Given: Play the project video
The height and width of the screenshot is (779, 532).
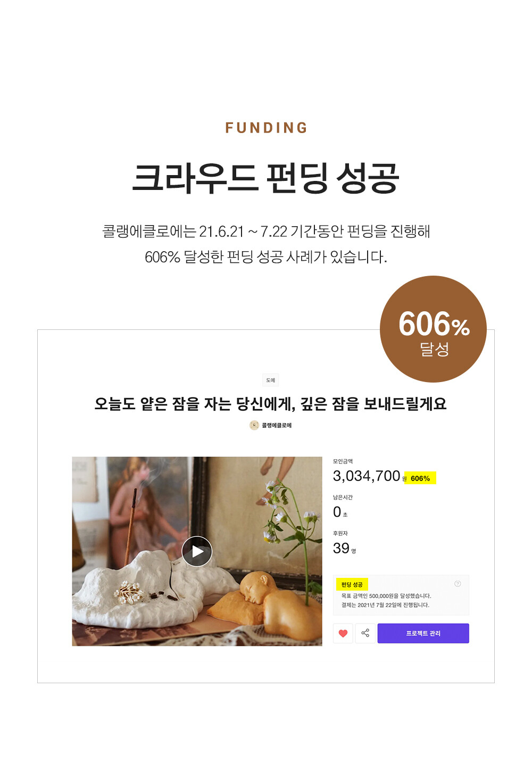Looking at the screenshot, I should tap(197, 551).
